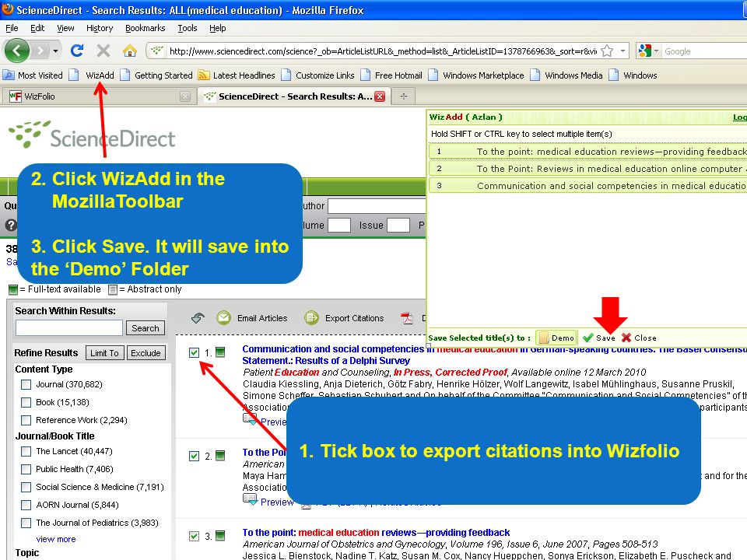Click the Issue input field
This screenshot has width=747, height=560.
pyautogui.click(x=398, y=225)
